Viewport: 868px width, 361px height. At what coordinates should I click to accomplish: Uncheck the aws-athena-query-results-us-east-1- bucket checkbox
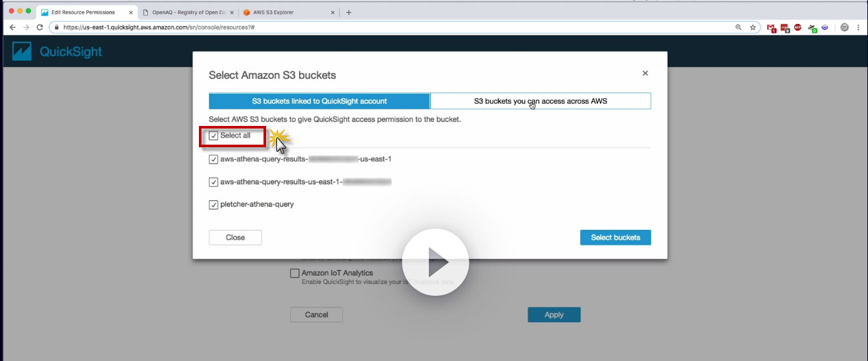(x=213, y=182)
